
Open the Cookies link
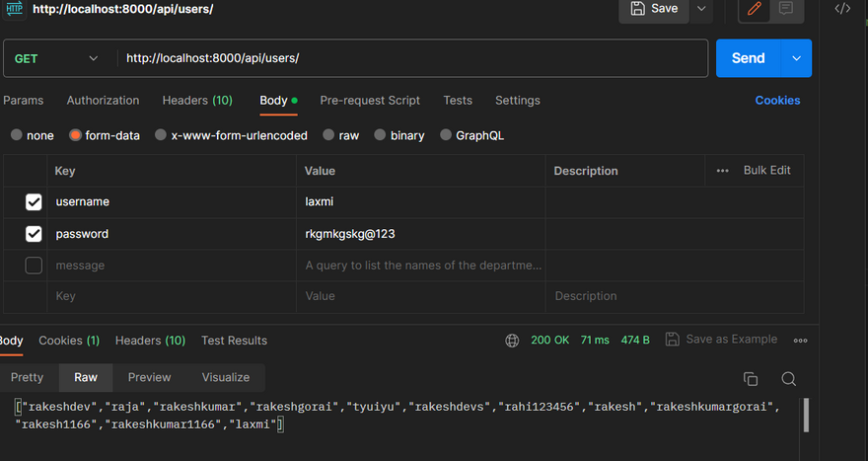point(777,101)
